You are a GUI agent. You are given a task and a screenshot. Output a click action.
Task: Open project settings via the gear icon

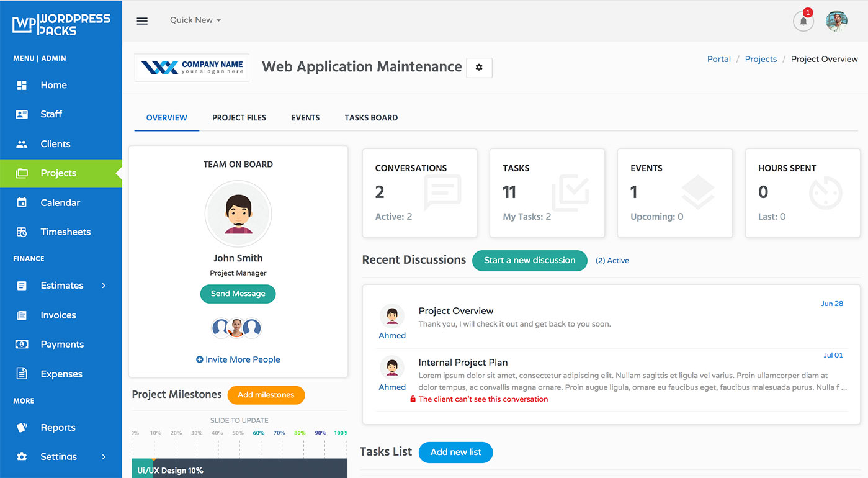pyautogui.click(x=478, y=68)
